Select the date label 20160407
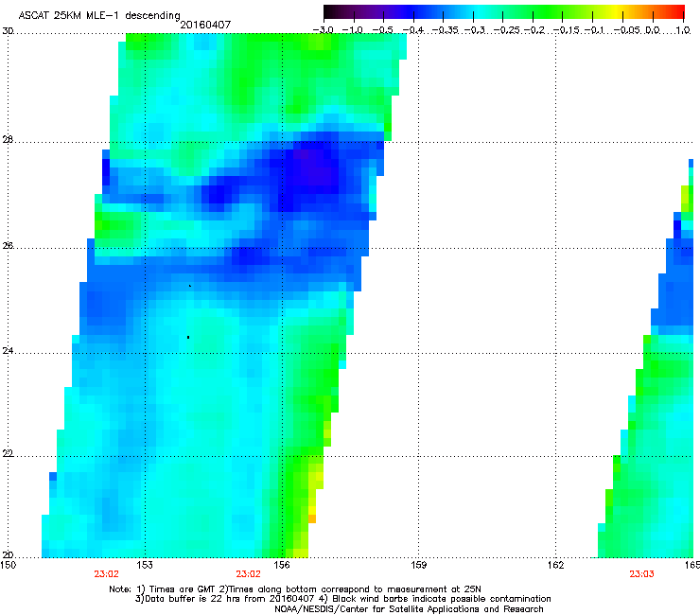 (205, 25)
